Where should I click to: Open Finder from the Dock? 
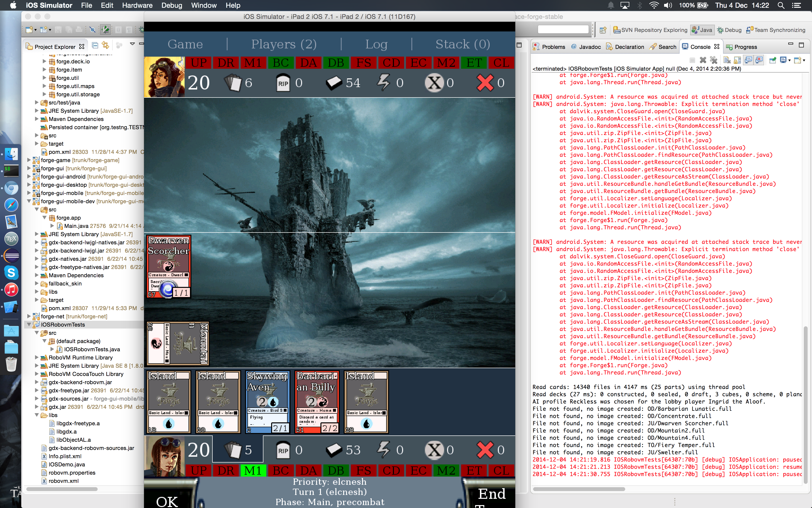tap(11, 154)
